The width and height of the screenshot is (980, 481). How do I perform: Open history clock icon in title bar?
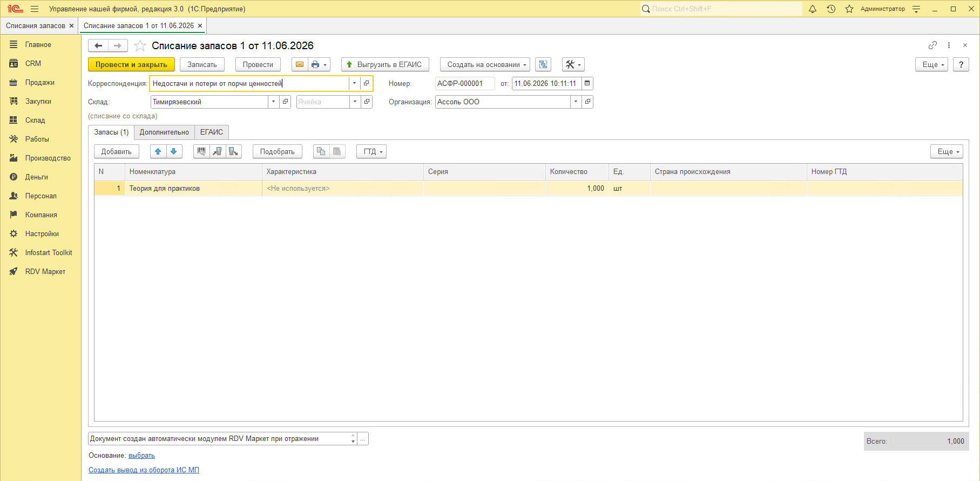click(831, 9)
